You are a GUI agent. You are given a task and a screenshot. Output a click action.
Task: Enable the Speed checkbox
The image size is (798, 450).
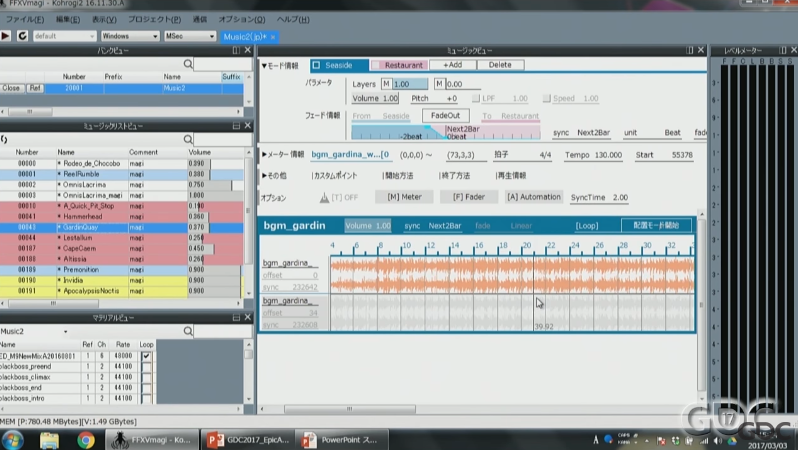coord(547,99)
